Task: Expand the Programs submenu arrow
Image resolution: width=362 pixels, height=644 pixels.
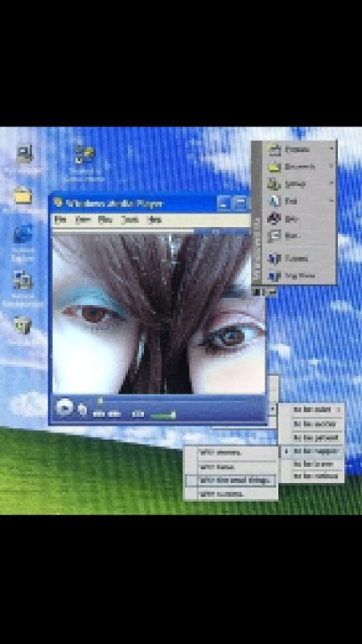Action: [331, 149]
